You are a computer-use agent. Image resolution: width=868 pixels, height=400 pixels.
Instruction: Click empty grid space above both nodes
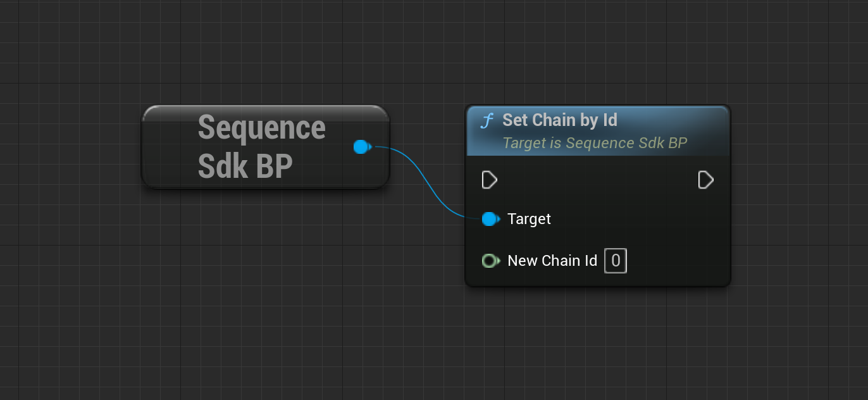click(x=434, y=51)
